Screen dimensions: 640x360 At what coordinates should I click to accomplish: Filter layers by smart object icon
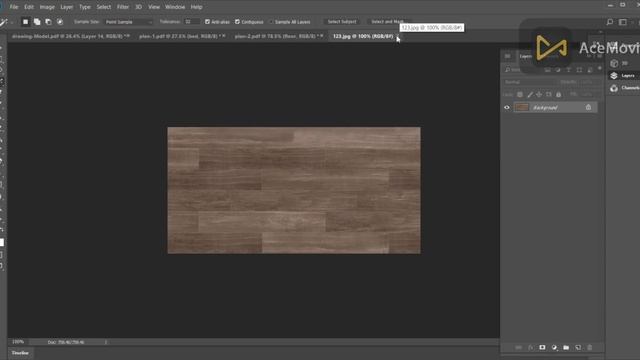590,70
